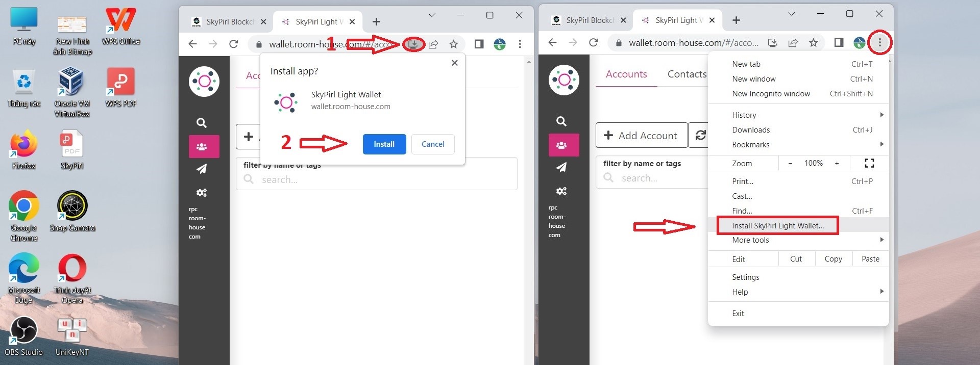The width and height of the screenshot is (980, 365).
Task: Click Install button in Install app dialog
Action: pyautogui.click(x=384, y=144)
